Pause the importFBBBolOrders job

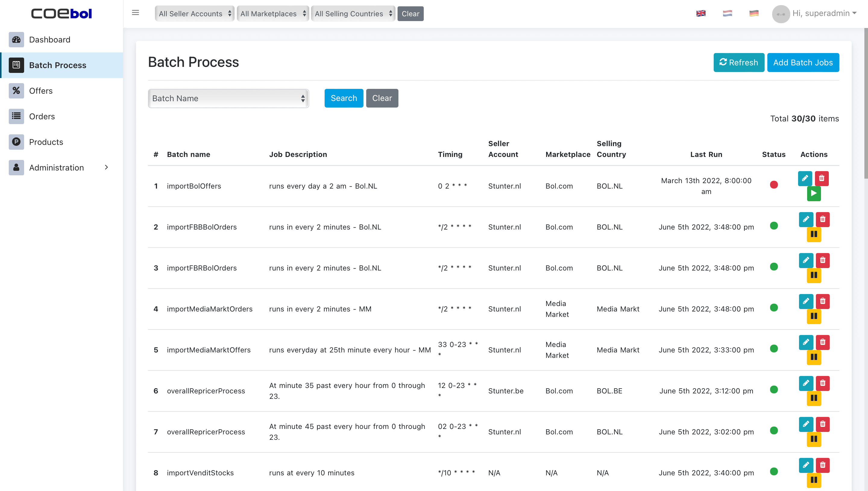pos(814,234)
